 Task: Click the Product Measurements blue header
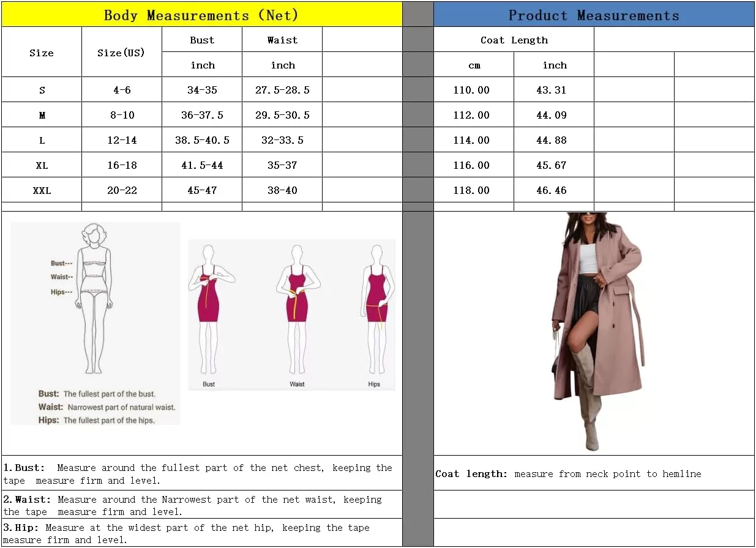pyautogui.click(x=594, y=15)
